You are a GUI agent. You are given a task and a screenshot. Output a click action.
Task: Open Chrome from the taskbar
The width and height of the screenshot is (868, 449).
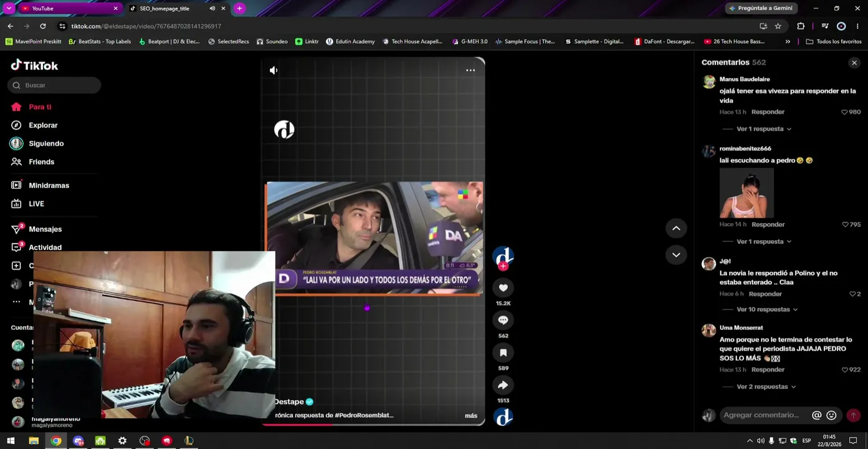(56, 441)
